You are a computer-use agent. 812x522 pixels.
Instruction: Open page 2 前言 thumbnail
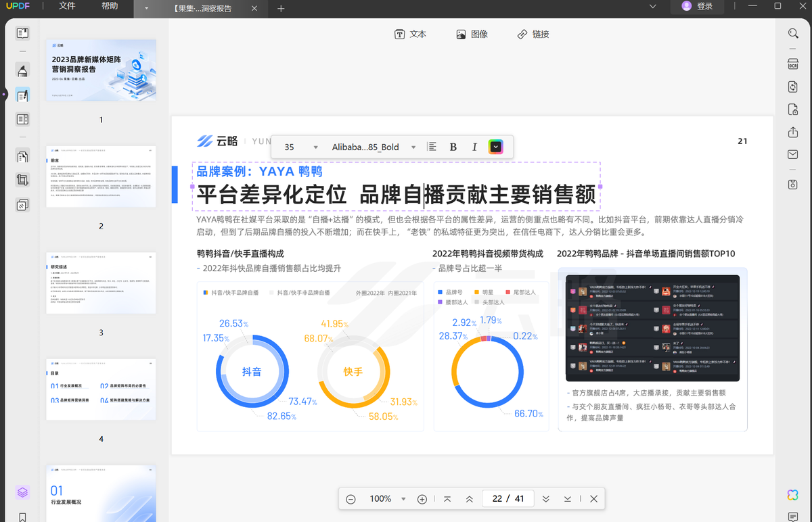coord(101,176)
